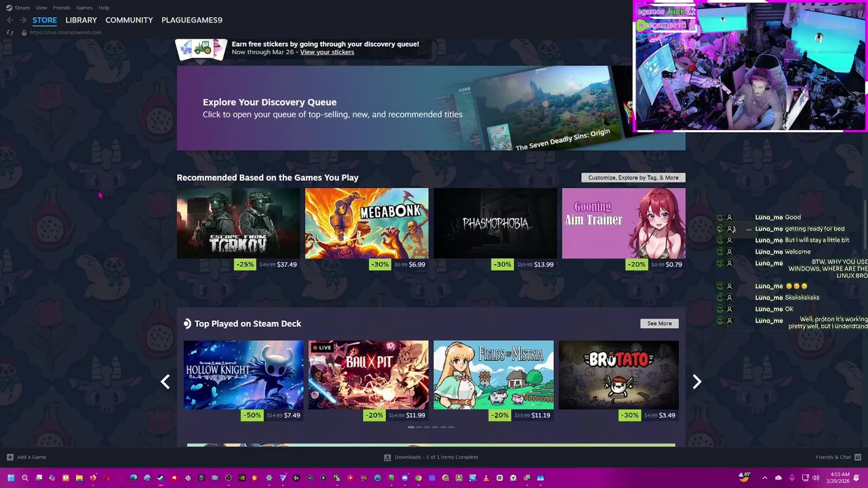Click Customize, Explore by Tag, & More
This screenshot has height=488, width=868.
click(x=633, y=178)
